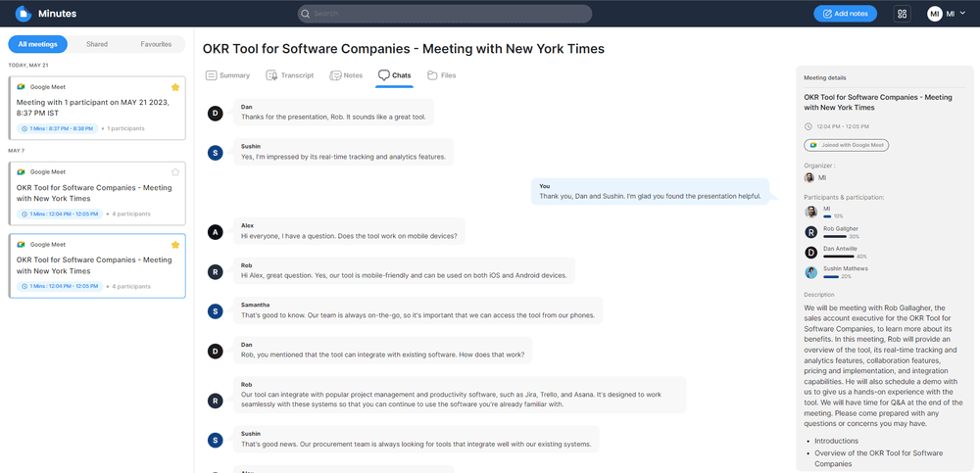Viewport: 980px width, 473px height.
Task: Toggle favourite star on May 21 meeting
Action: 175,87
